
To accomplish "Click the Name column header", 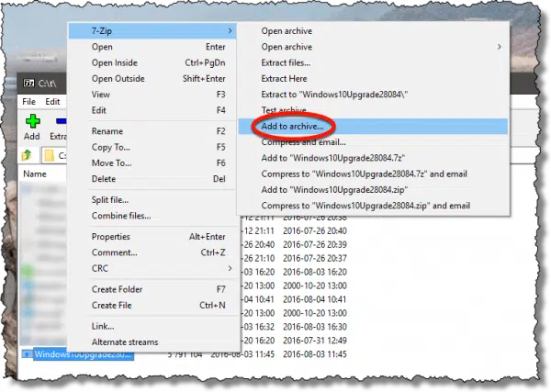I will click(35, 174).
